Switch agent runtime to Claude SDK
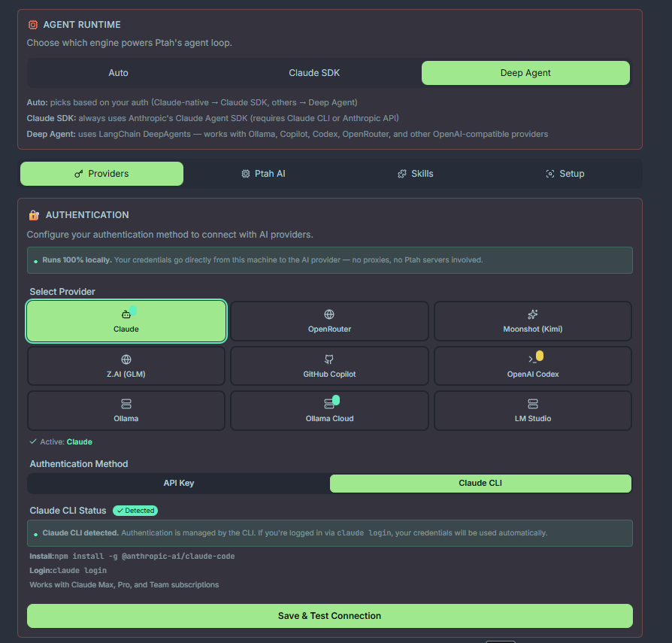The image size is (672, 643). tap(314, 73)
